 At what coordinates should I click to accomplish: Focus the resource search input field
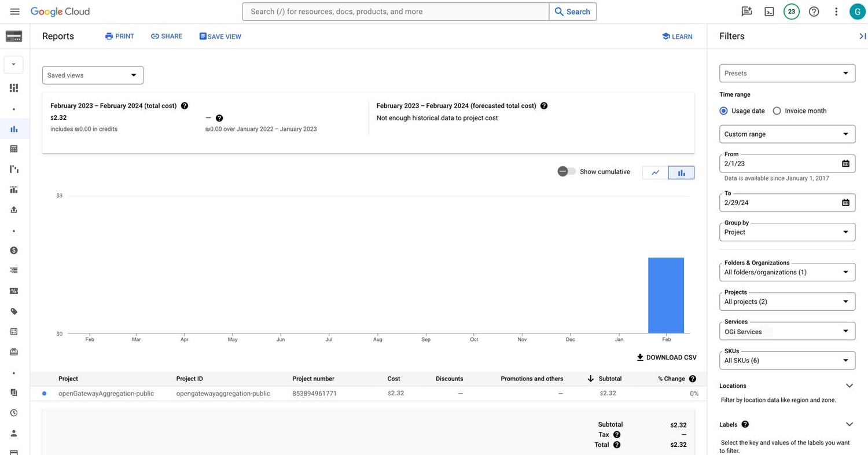(396, 12)
